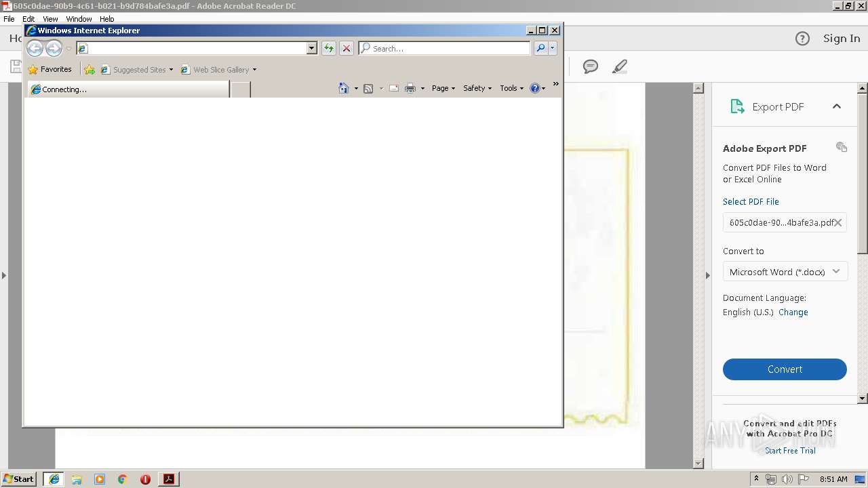
Task: Click the Export PDF panel scrollbar up arrow
Action: [863, 88]
